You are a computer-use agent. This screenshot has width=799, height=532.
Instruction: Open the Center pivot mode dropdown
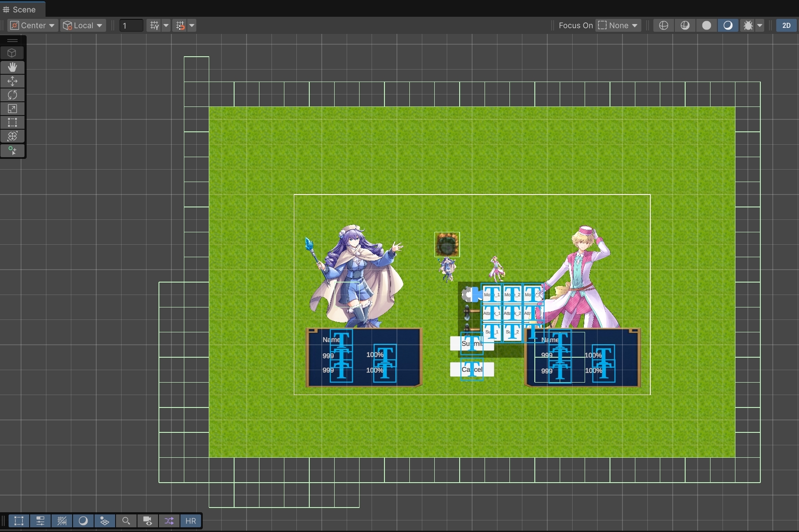coord(33,25)
